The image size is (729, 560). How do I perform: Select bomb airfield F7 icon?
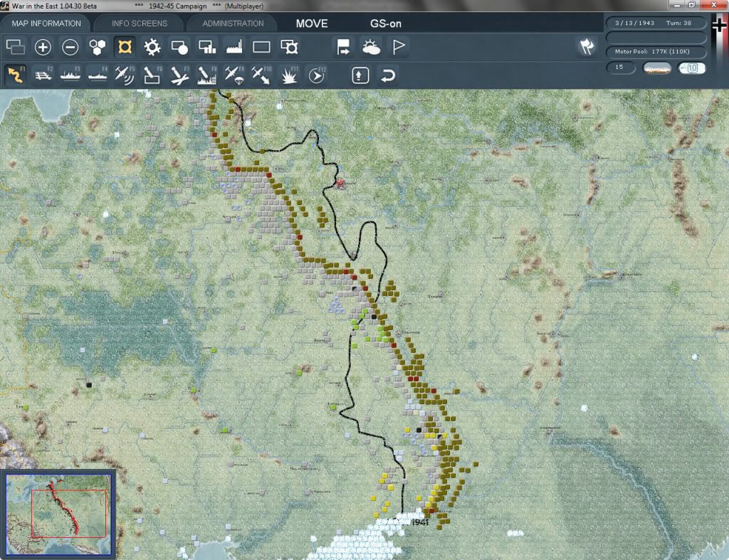pos(179,75)
